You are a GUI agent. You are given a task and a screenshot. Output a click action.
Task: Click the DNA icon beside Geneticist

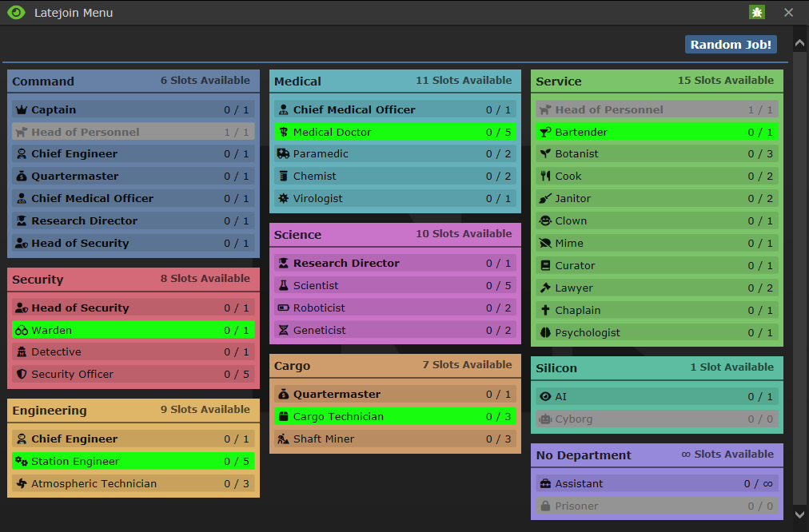283,330
